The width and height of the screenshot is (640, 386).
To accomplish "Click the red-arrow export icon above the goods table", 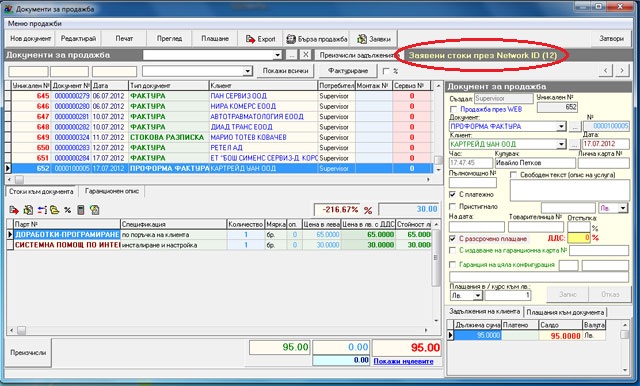I will [x=14, y=210].
